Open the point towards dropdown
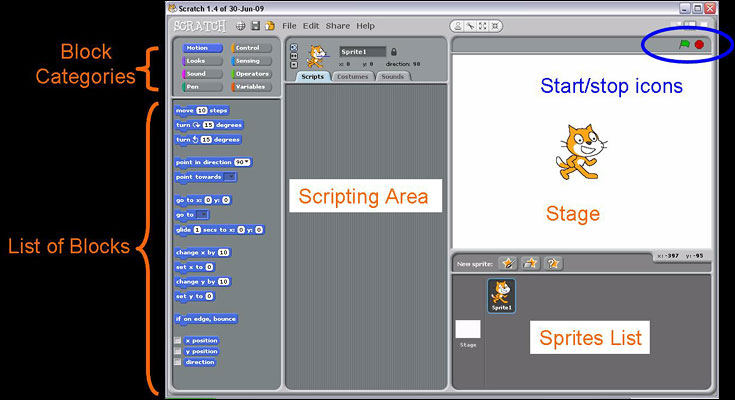 230,177
